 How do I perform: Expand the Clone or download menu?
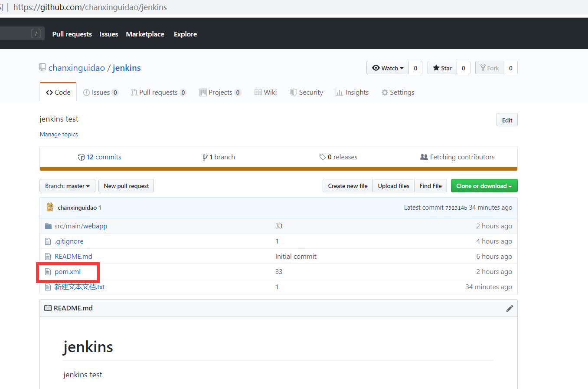point(484,186)
